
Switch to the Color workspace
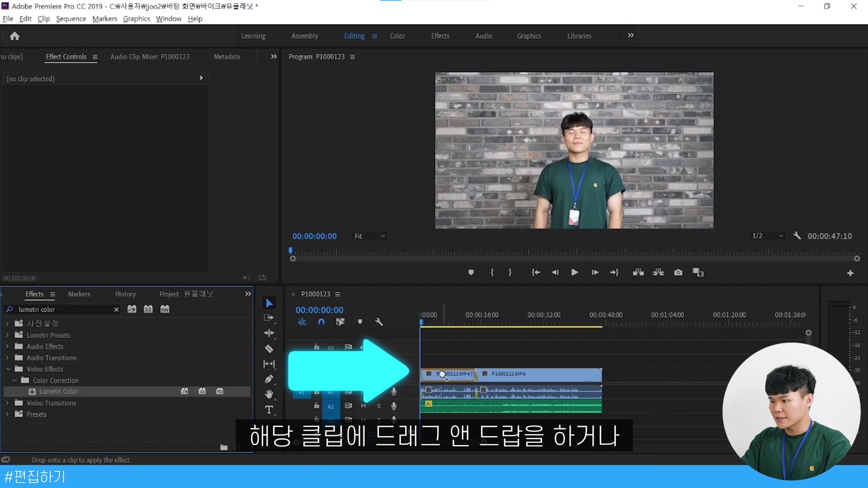tap(397, 36)
